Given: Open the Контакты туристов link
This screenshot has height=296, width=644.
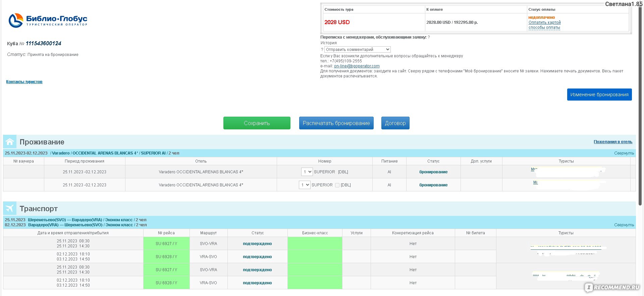Looking at the screenshot, I should coord(24,82).
